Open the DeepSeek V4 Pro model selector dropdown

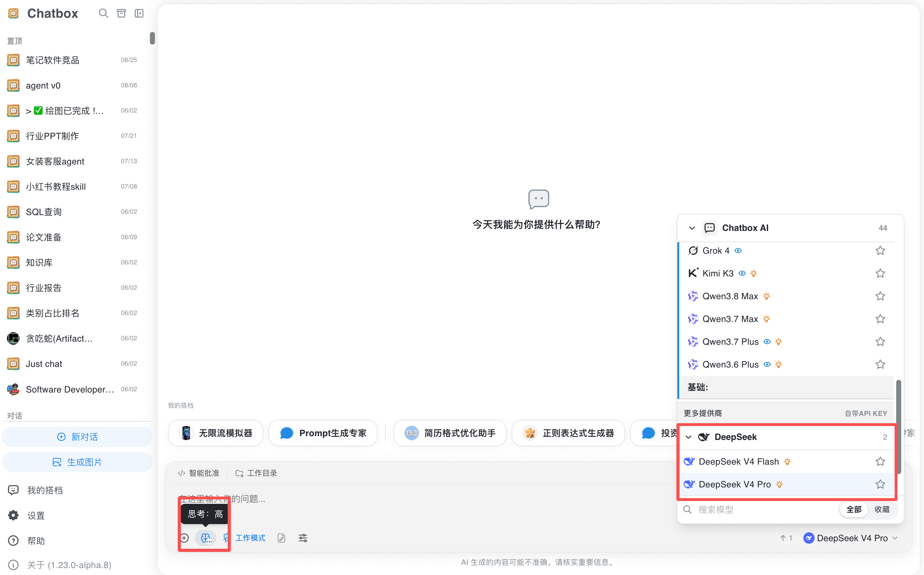(851, 538)
